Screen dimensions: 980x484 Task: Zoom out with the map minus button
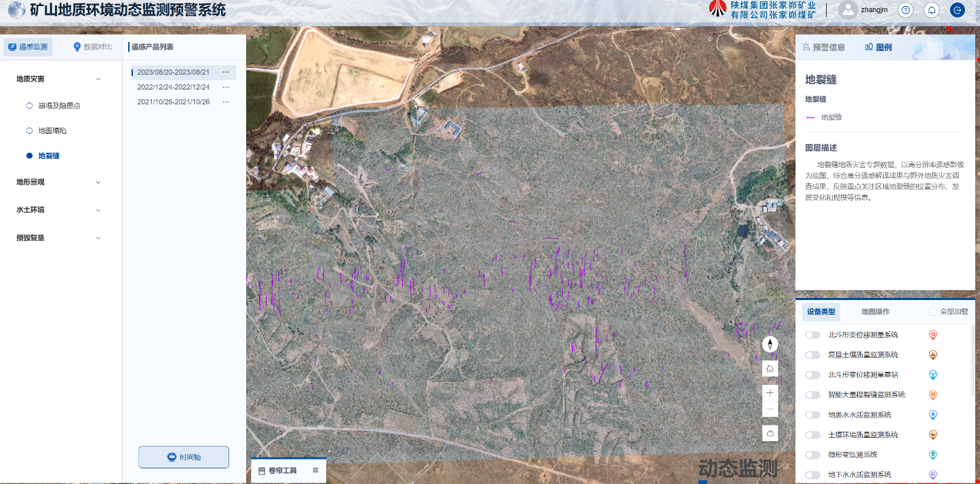(770, 409)
